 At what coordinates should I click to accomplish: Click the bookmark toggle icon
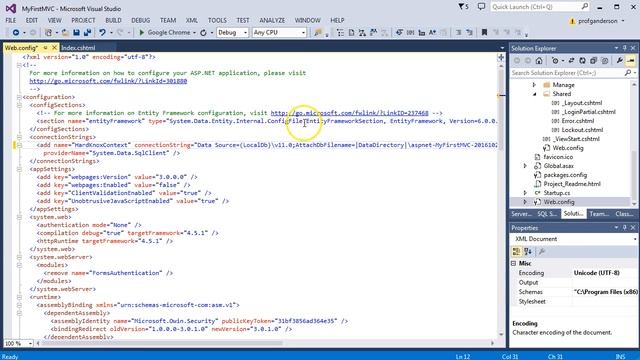[x=484, y=32]
